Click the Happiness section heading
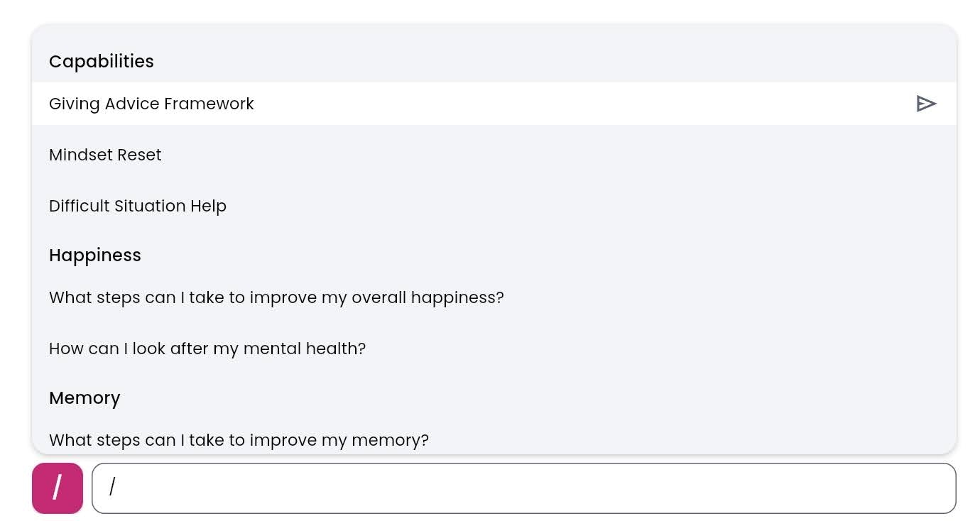The width and height of the screenshot is (980, 521). (x=95, y=256)
